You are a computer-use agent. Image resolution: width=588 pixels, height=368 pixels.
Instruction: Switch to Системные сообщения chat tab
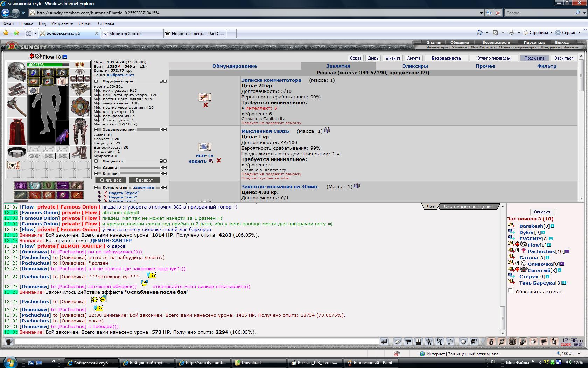(x=468, y=206)
